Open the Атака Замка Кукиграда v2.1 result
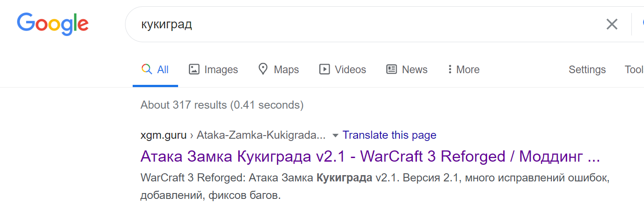 click(370, 157)
